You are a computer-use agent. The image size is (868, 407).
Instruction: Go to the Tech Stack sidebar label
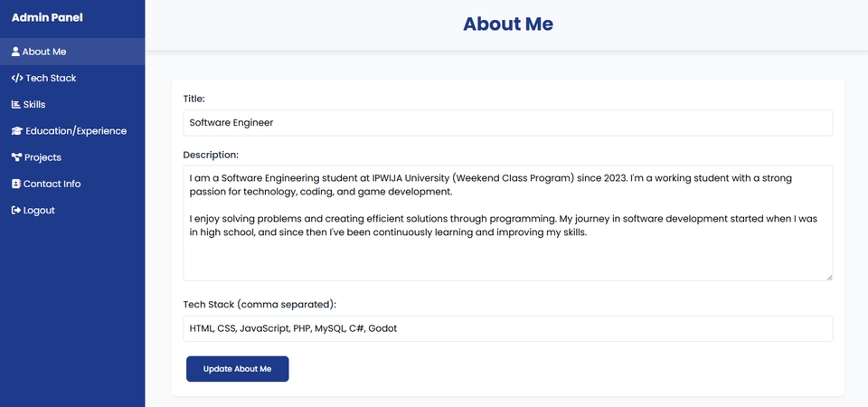(51, 78)
